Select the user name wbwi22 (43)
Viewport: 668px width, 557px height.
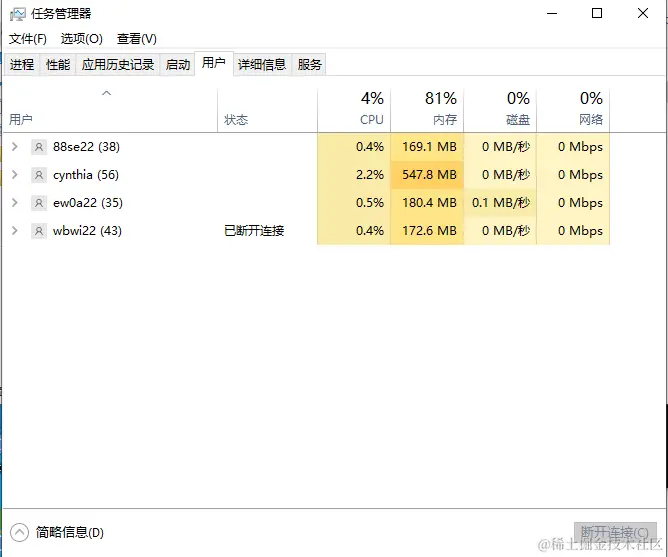click(87, 231)
